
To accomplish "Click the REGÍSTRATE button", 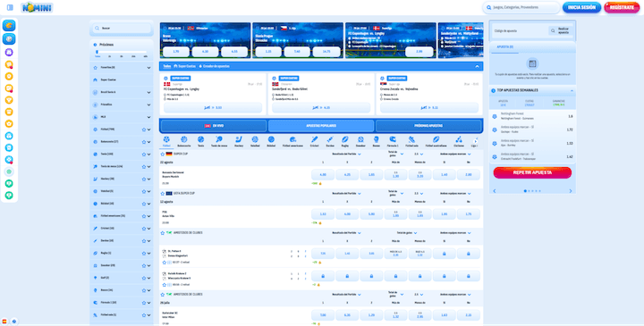I will (x=622, y=7).
